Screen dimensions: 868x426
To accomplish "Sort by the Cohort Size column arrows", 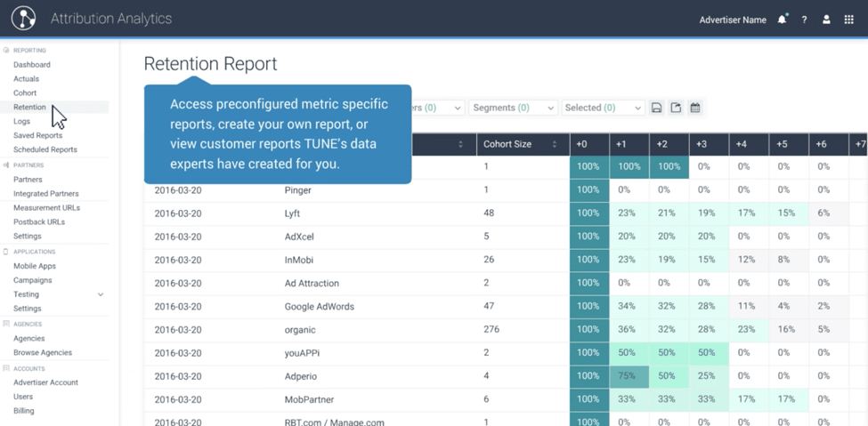I will [554, 145].
